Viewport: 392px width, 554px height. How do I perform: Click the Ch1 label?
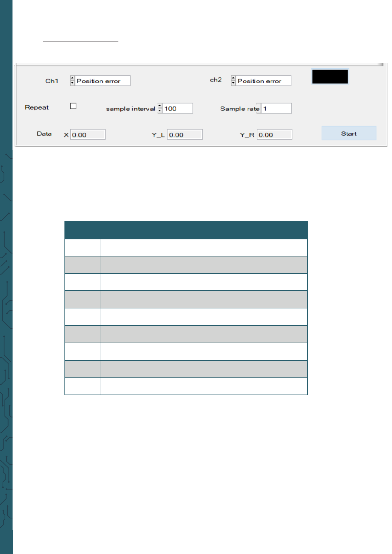pos(52,81)
